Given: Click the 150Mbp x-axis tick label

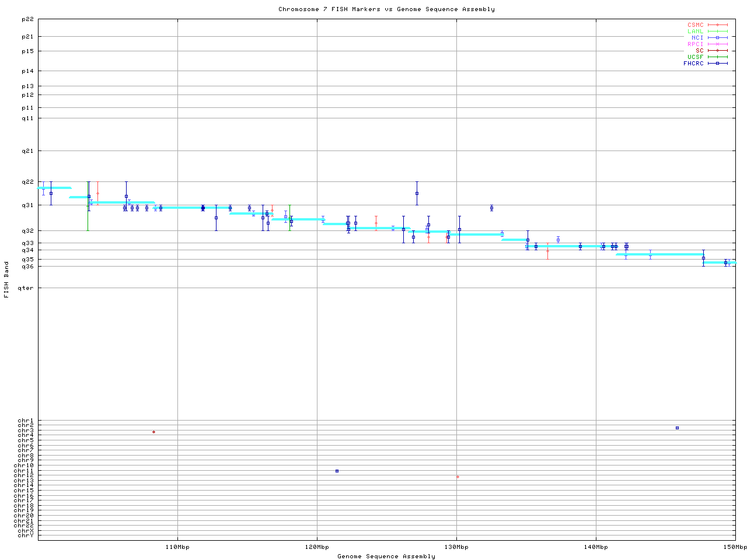Looking at the screenshot, I should pyautogui.click(x=735, y=547).
